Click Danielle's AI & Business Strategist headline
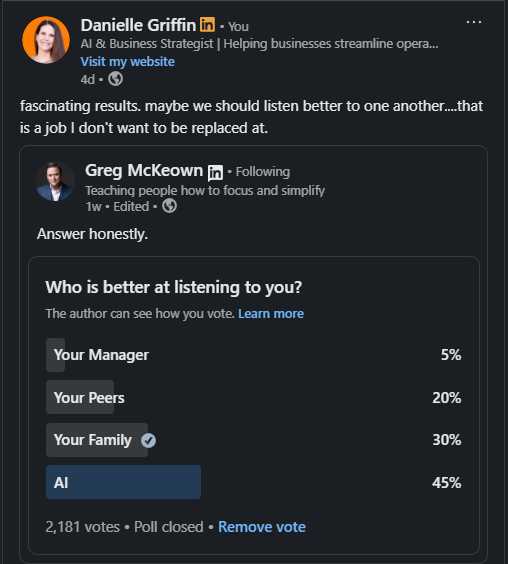The image size is (508, 564). click(x=259, y=44)
